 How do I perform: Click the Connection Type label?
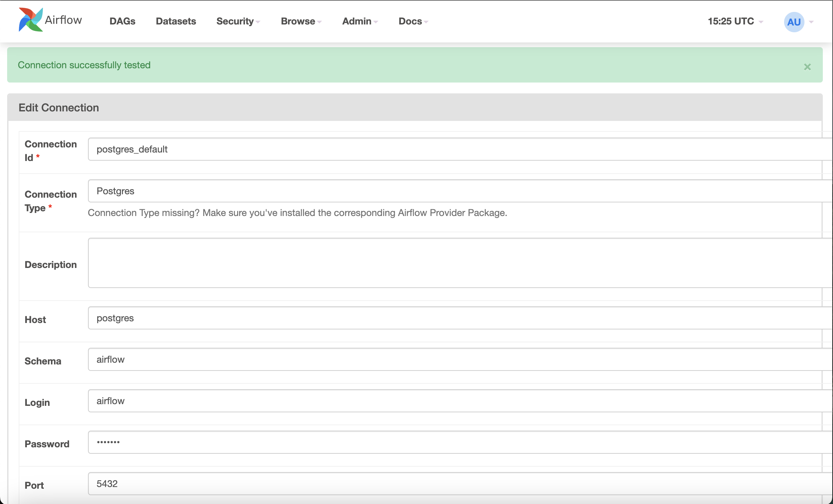pyautogui.click(x=51, y=201)
